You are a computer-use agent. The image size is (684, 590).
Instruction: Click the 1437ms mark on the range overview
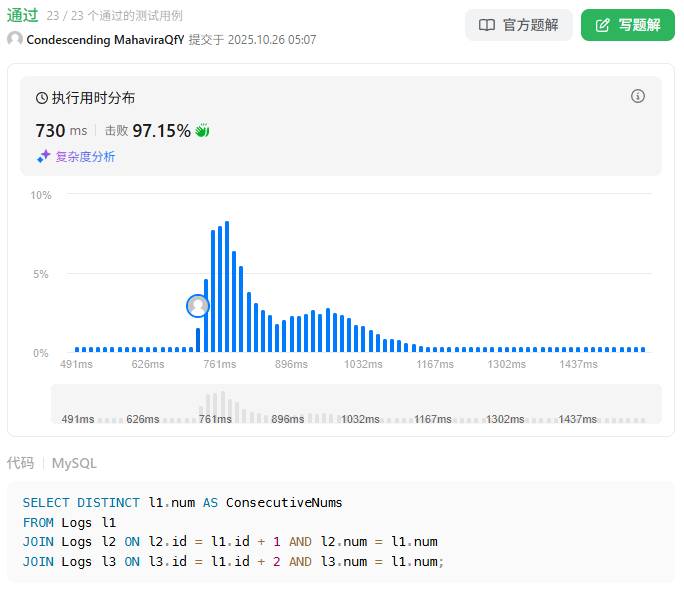click(577, 419)
